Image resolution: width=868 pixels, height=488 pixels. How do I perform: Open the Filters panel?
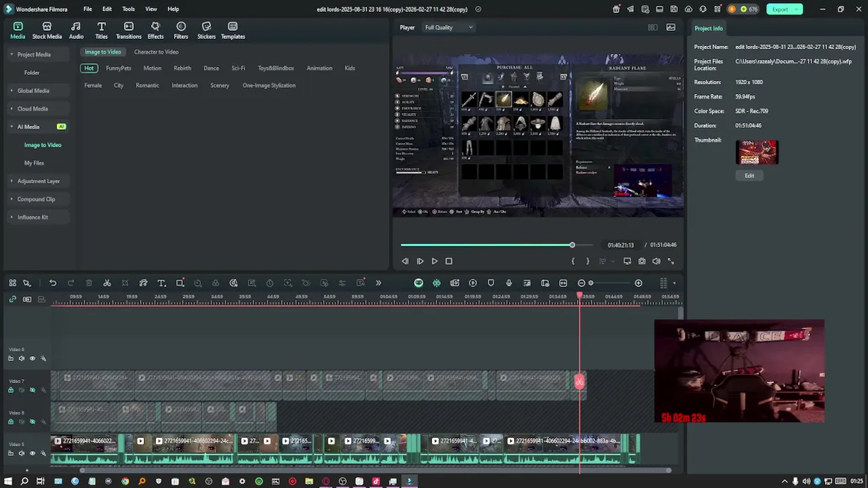[x=181, y=30]
